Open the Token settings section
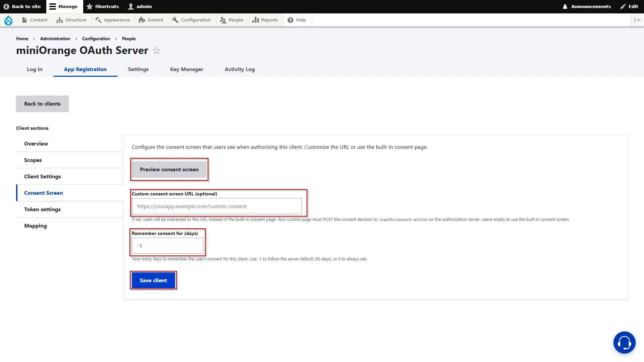 70,209
